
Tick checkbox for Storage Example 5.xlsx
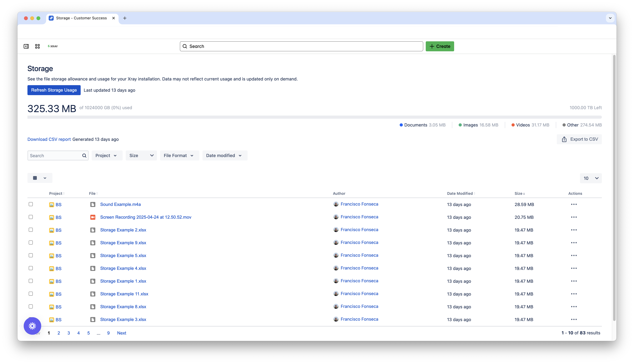coord(31,255)
